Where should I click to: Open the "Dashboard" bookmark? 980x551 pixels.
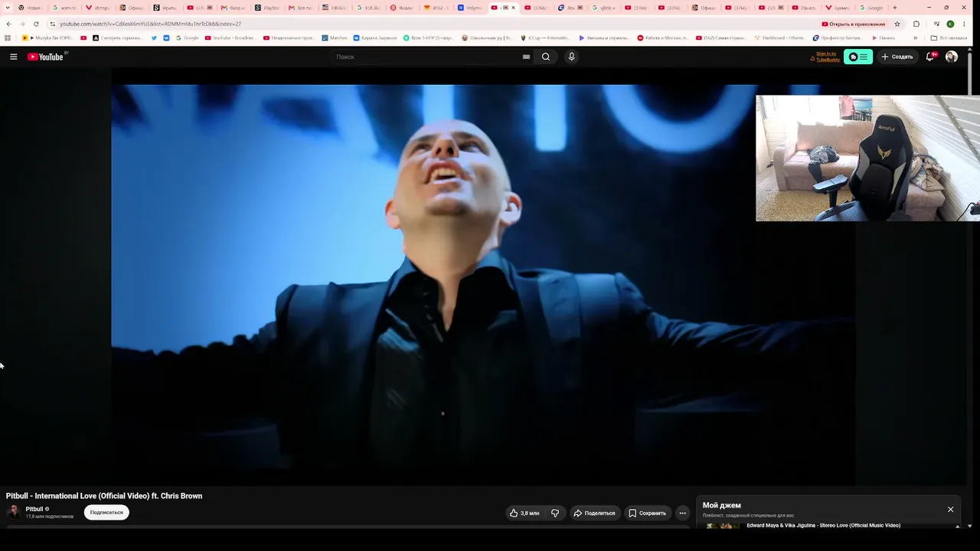click(779, 37)
